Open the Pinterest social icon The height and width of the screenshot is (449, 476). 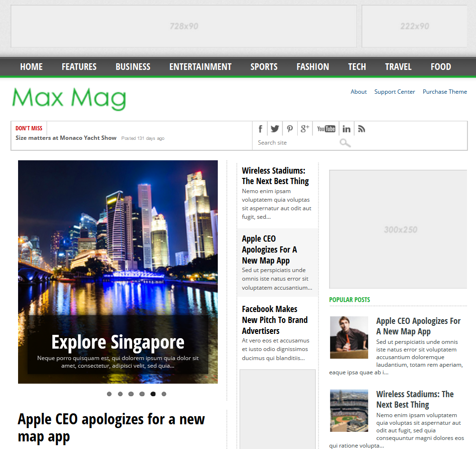click(x=290, y=129)
